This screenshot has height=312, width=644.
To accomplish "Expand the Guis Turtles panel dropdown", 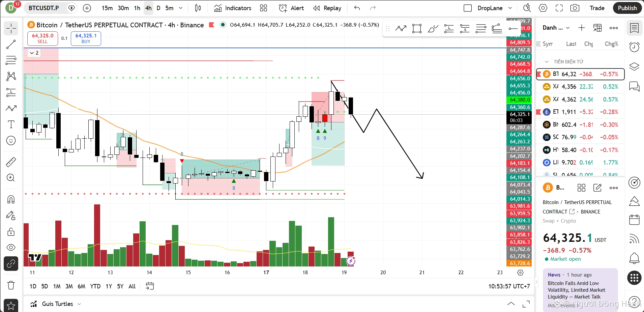I will coord(79,304).
